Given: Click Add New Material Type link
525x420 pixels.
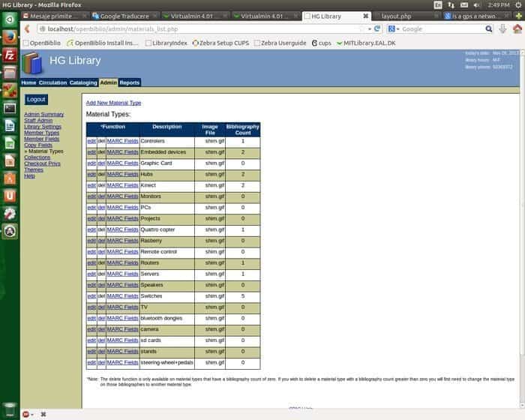Looking at the screenshot, I should (113, 103).
